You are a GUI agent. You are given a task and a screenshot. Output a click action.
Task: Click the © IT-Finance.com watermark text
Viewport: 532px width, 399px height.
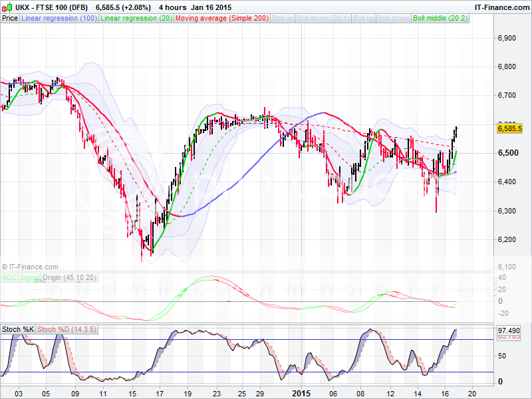point(29,267)
